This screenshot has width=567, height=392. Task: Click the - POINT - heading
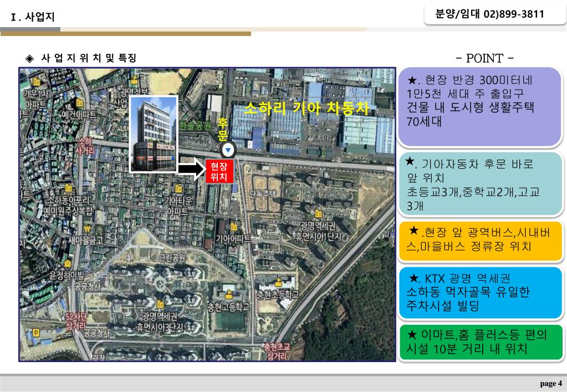pyautogui.click(x=484, y=58)
